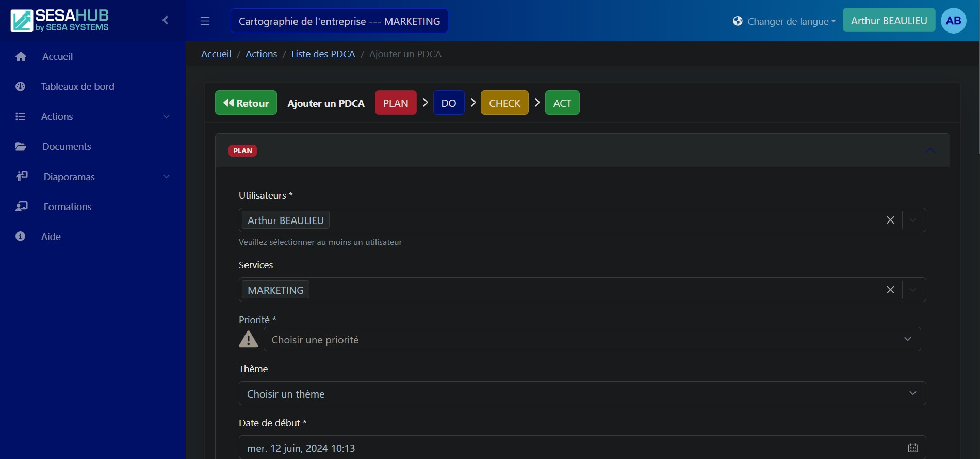The width and height of the screenshot is (980, 459).
Task: Click the Aide info icon
Action: coord(21,236)
